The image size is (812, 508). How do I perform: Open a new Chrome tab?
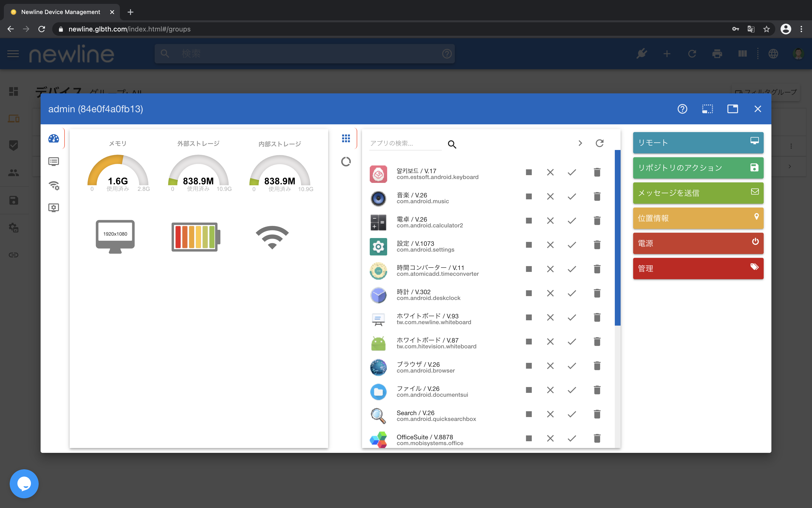pos(130,12)
